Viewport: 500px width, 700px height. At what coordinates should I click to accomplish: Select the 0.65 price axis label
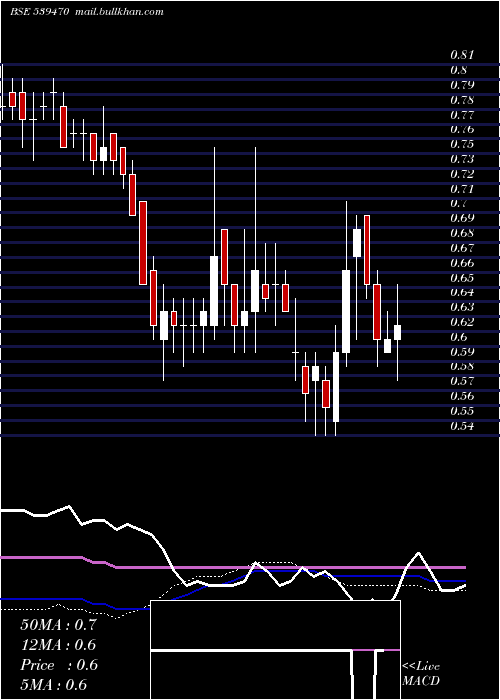(x=462, y=277)
